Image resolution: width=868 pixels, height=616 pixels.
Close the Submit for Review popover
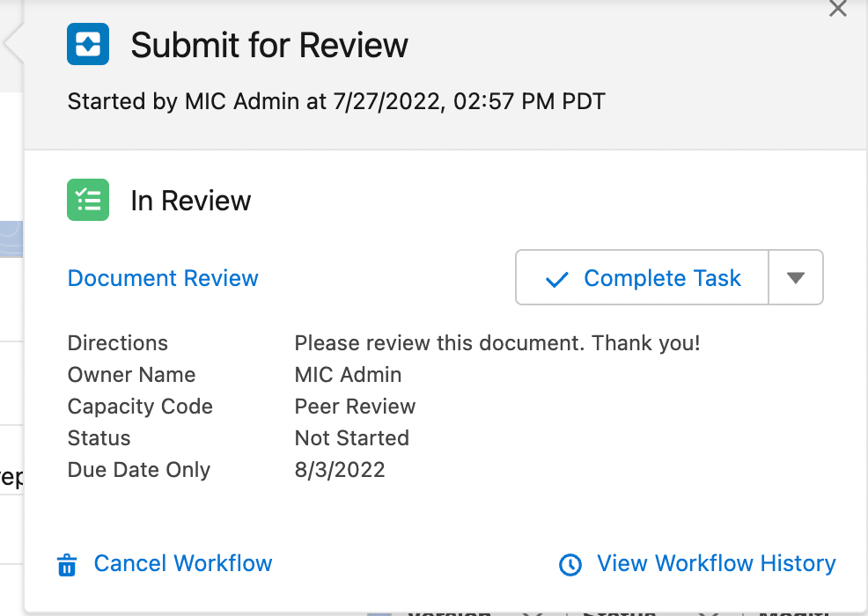click(x=838, y=10)
